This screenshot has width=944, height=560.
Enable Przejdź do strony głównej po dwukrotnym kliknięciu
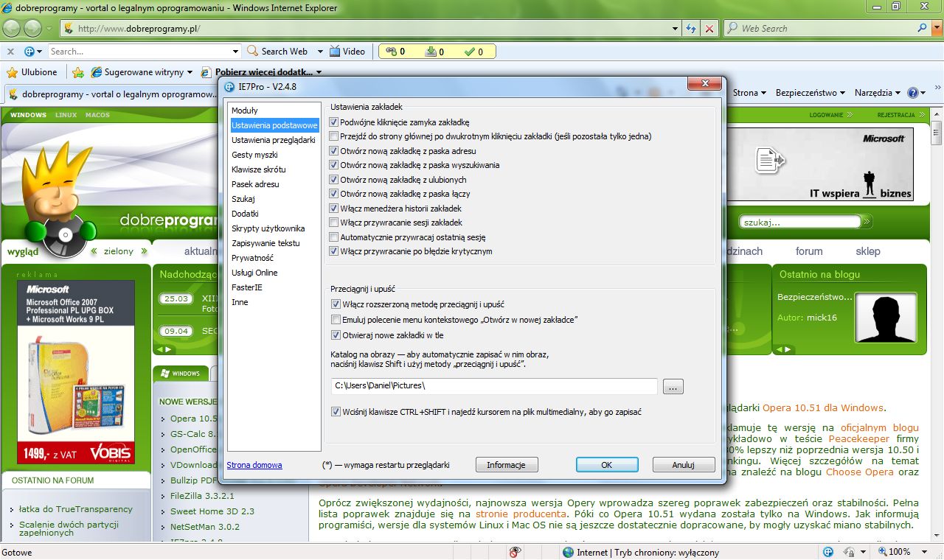[334, 136]
